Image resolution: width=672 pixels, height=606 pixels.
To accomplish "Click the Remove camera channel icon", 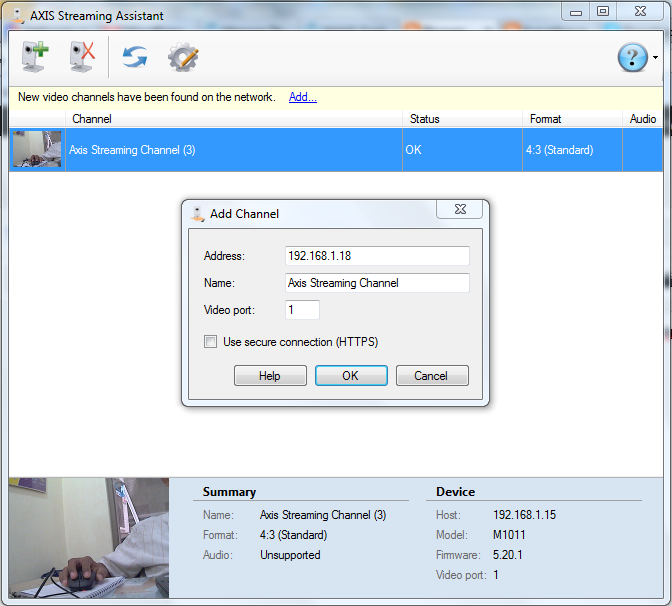I will [x=82, y=57].
